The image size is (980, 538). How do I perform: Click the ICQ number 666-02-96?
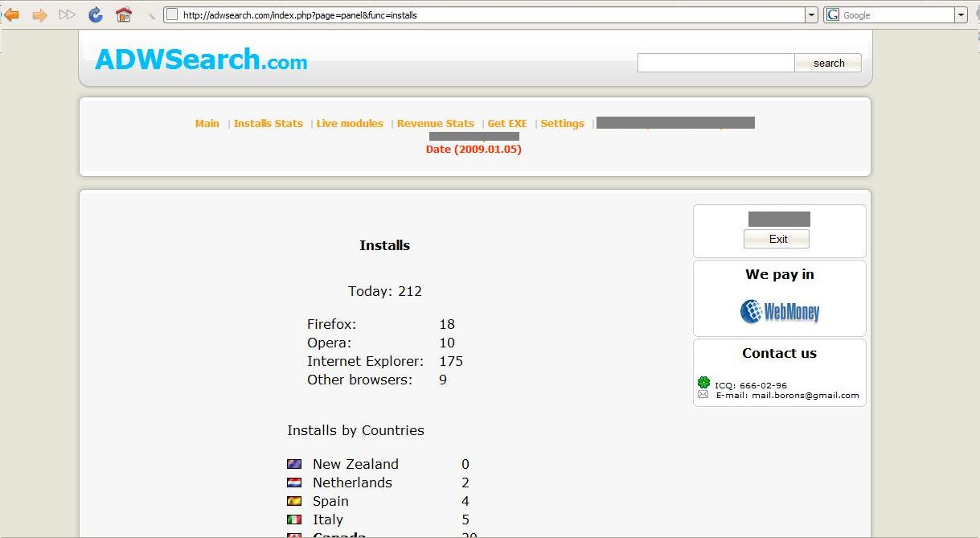pos(763,385)
